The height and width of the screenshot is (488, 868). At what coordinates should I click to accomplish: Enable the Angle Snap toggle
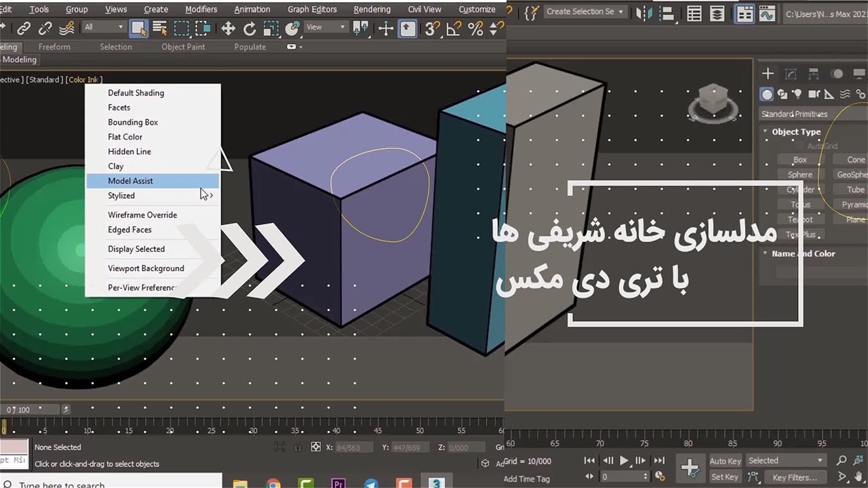pos(452,28)
